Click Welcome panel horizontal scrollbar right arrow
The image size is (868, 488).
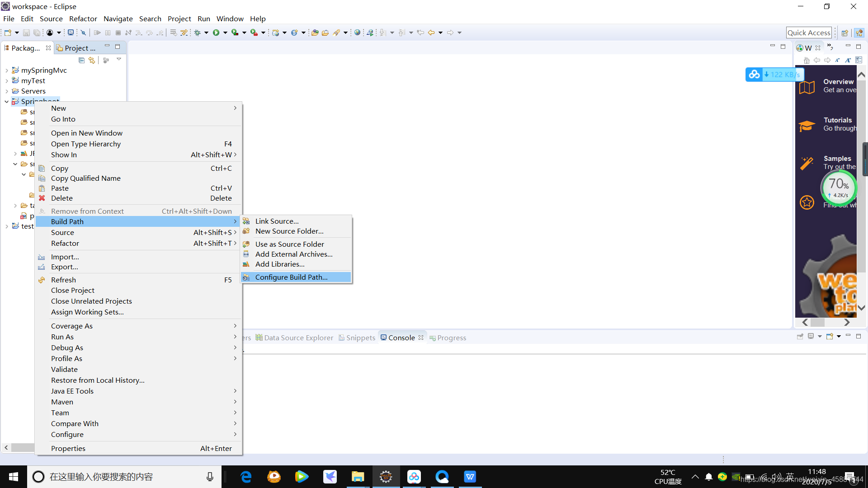pos(847,323)
